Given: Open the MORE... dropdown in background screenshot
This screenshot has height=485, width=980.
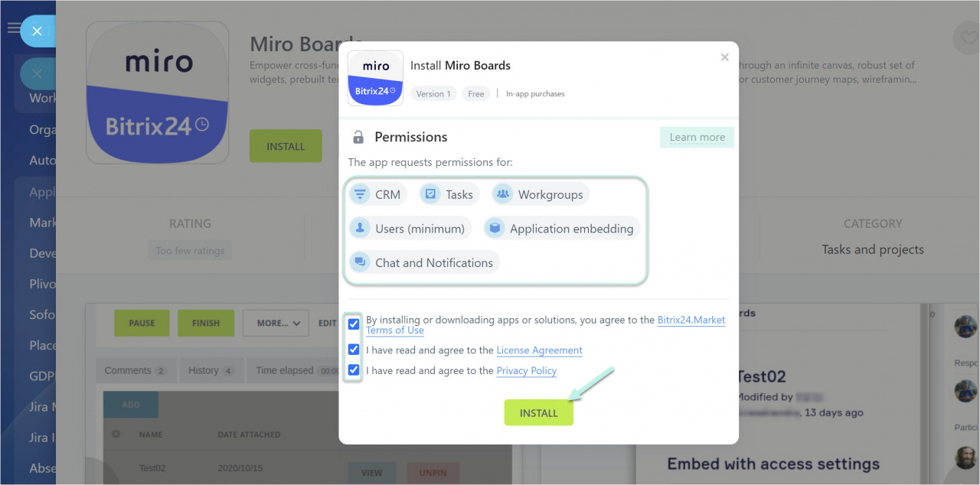Looking at the screenshot, I should click(276, 323).
